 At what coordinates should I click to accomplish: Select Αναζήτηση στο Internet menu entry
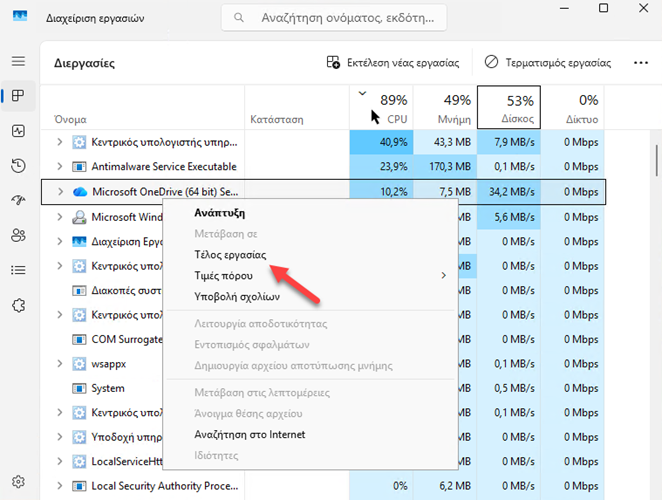(x=249, y=434)
